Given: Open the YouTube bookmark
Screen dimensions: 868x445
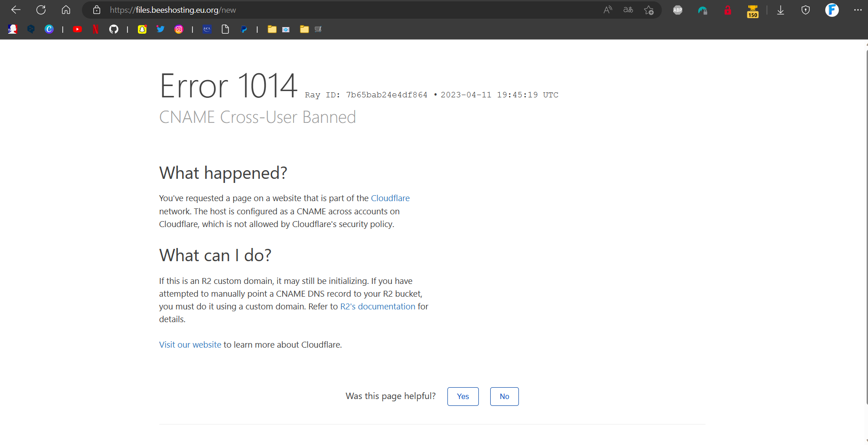Looking at the screenshot, I should [77, 29].
